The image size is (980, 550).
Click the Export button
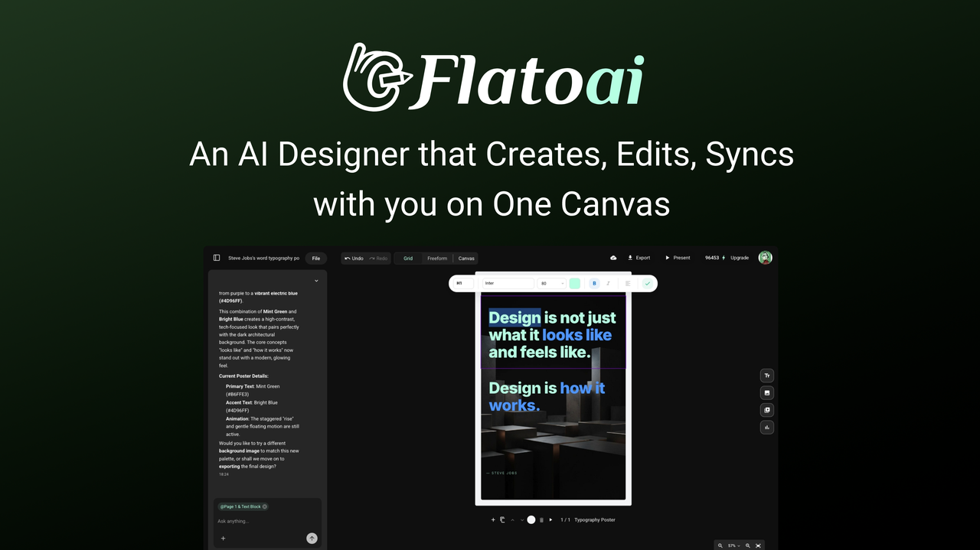[x=639, y=258]
